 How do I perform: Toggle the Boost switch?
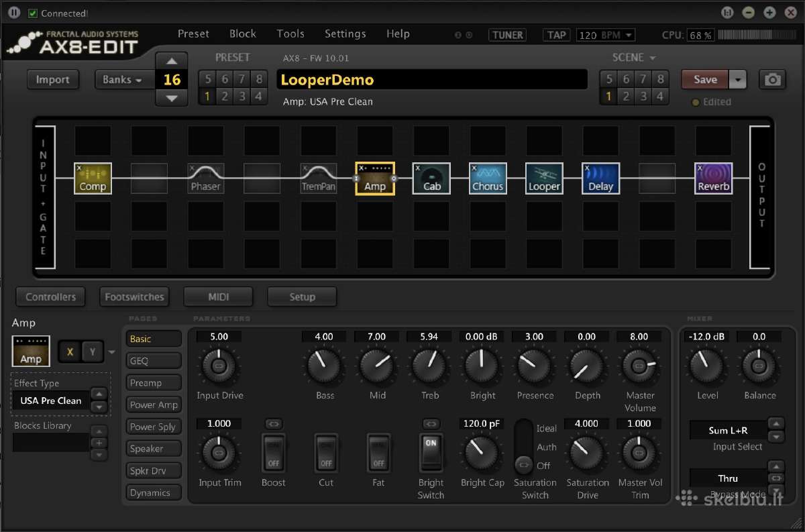pyautogui.click(x=273, y=453)
